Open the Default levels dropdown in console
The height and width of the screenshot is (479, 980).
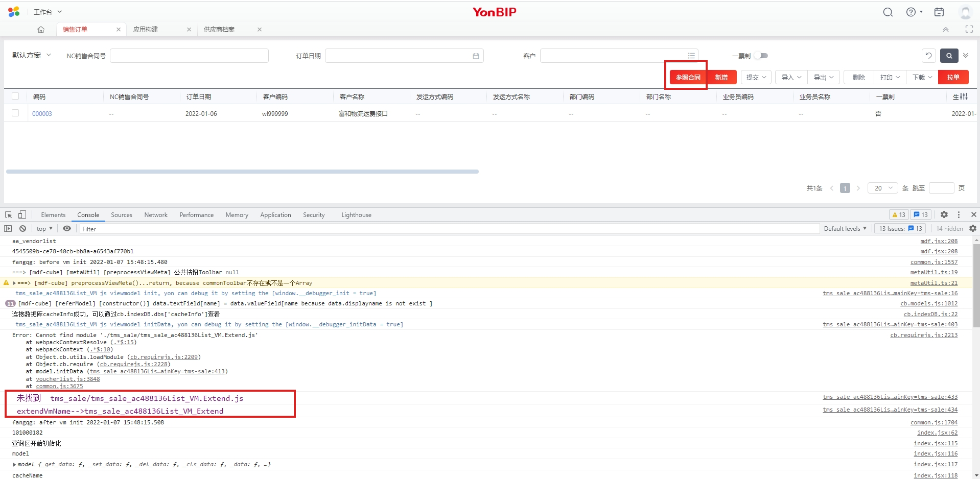[845, 228]
